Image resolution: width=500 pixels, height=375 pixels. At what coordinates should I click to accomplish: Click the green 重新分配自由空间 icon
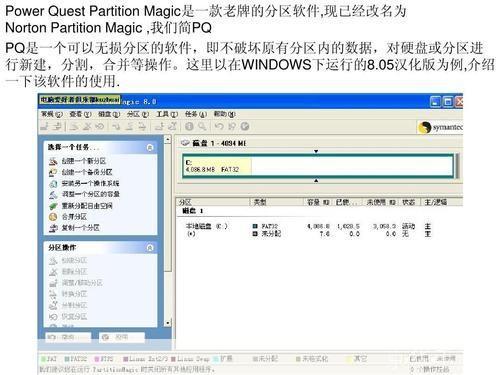point(53,206)
